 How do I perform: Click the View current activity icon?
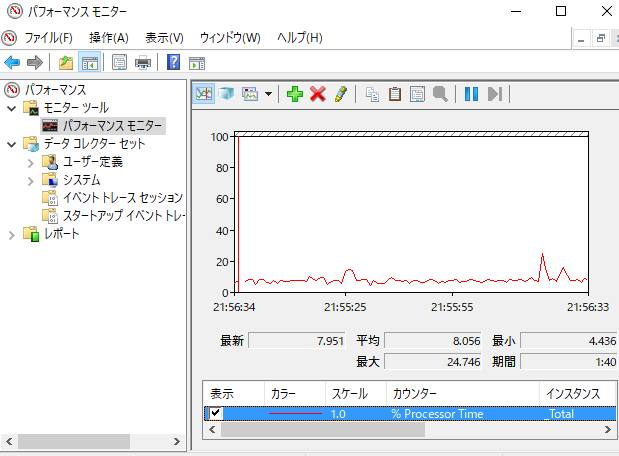(x=204, y=94)
